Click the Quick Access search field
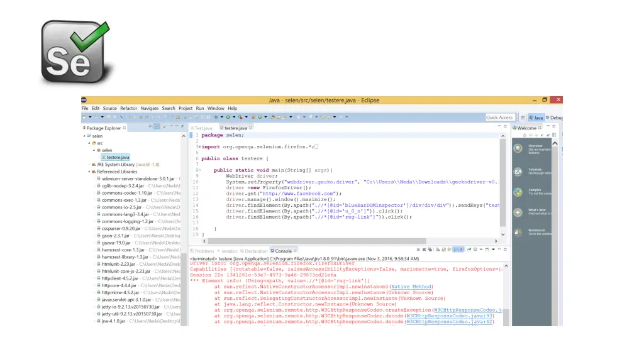This screenshot has height=362, width=644. click(x=499, y=118)
